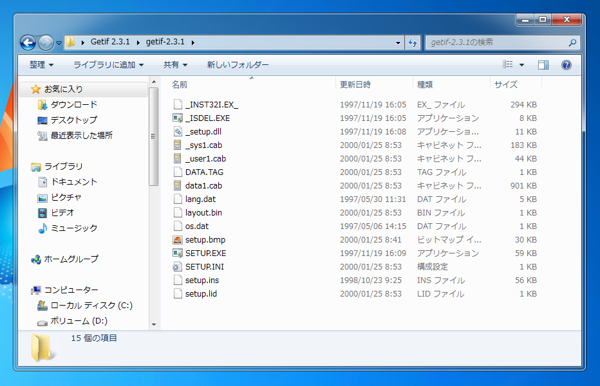600x386 pixels.
Task: Sort by the 更新日時 column header
Action: [355, 85]
